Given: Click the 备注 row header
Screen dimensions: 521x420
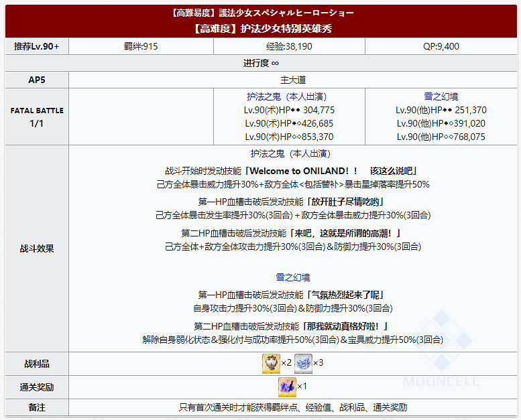Looking at the screenshot, I should (37, 407).
